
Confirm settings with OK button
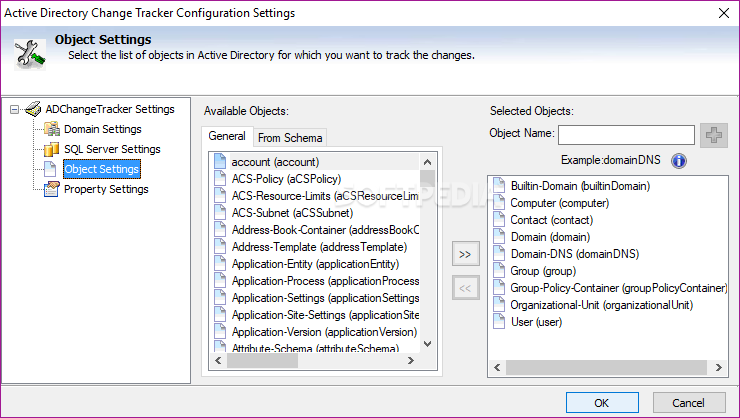[602, 403]
